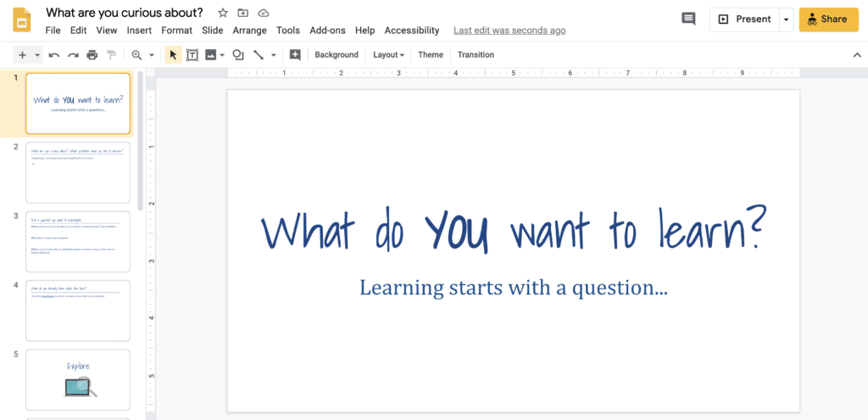Select slide 2 thumbnail in filmstrip

click(78, 172)
